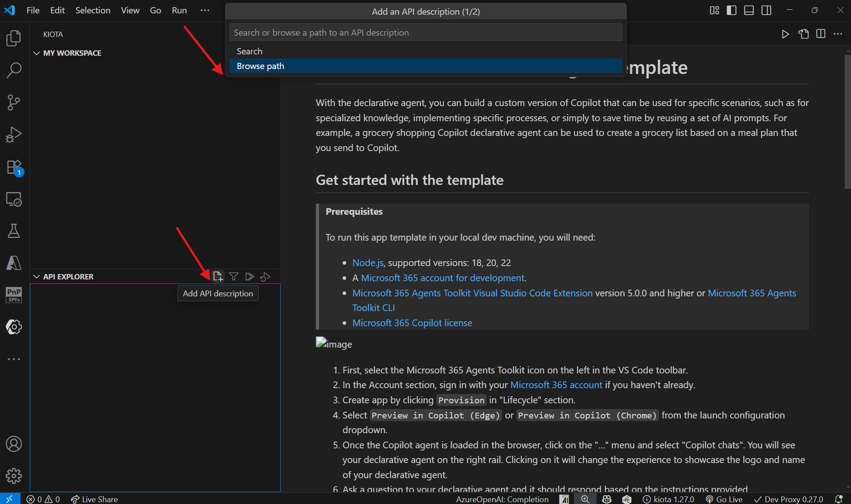Open the File menu
This screenshot has width=851, height=504.
click(33, 10)
